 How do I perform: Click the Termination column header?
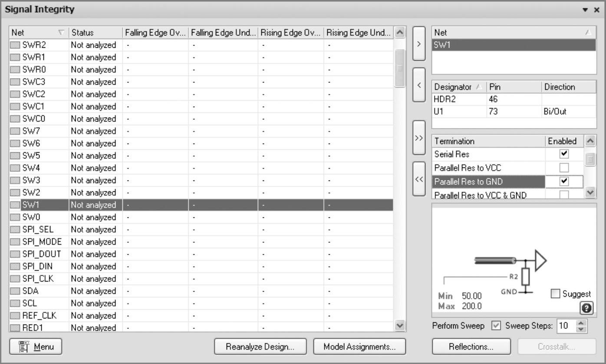click(489, 141)
